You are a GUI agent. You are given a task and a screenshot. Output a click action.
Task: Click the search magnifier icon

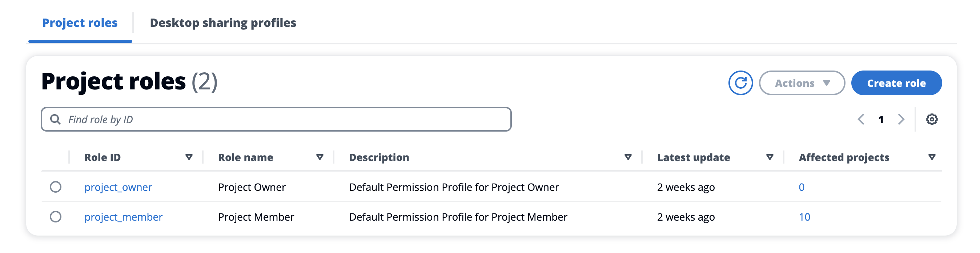click(56, 120)
